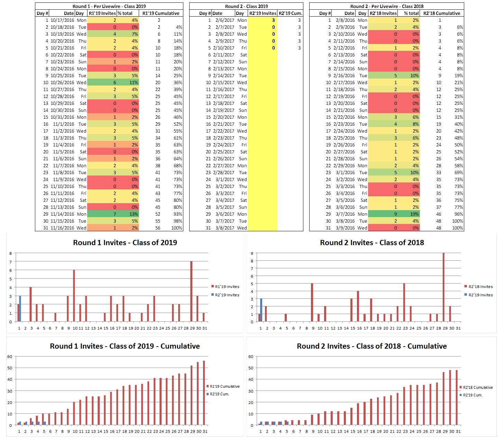Click the blue R2'19 Cum. legend swatch in Round 2 chart

coord(460,395)
